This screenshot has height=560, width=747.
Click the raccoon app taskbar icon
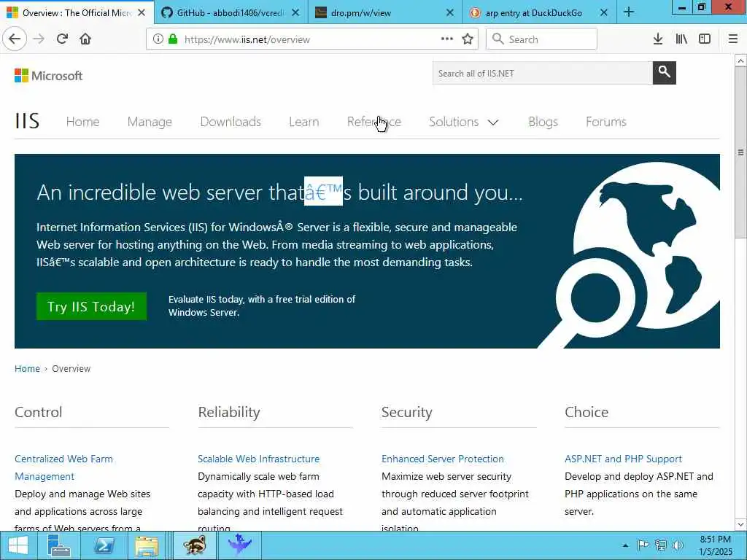coord(195,545)
